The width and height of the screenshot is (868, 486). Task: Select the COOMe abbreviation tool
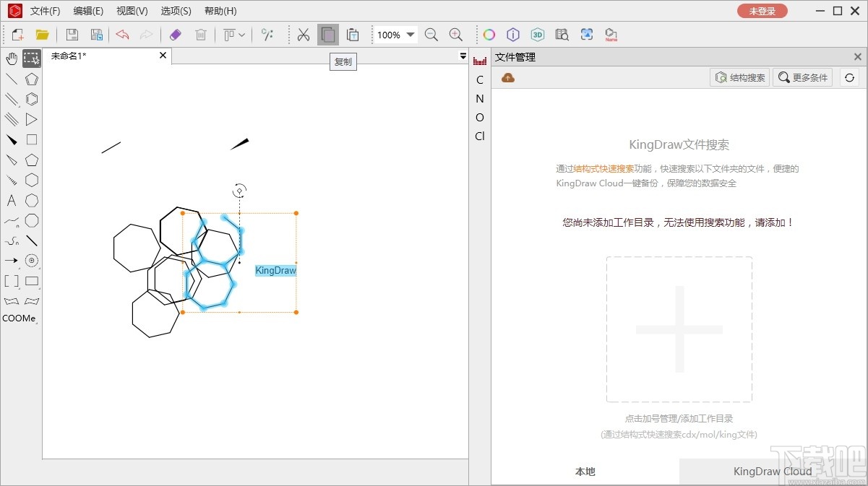18,318
